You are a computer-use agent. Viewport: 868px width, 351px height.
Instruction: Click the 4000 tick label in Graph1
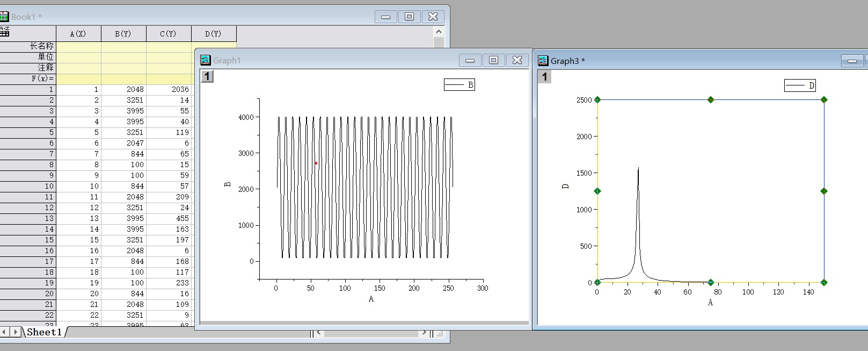[x=246, y=117]
